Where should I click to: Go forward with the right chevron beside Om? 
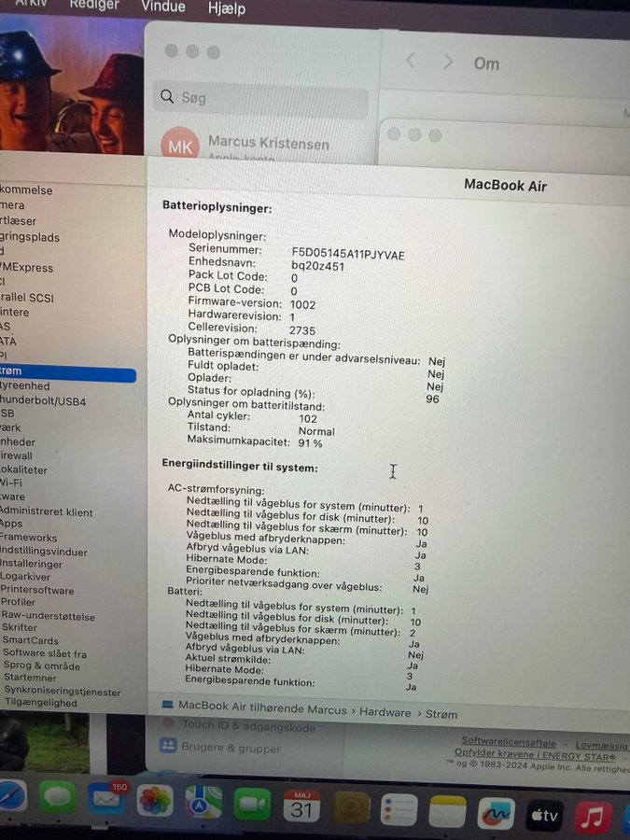click(448, 62)
